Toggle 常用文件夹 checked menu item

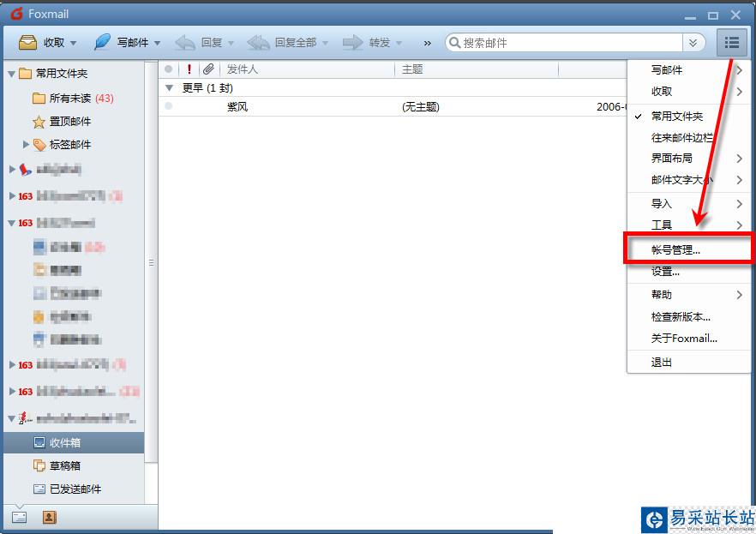688,117
